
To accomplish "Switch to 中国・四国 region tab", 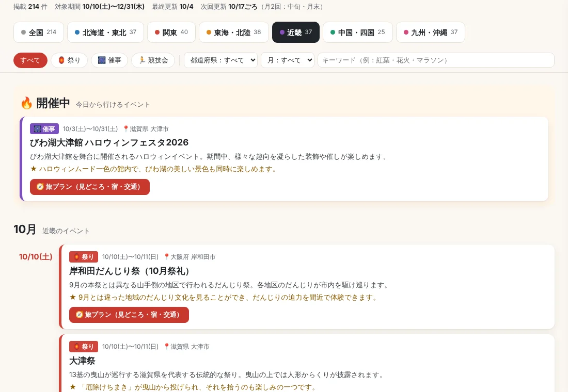I will (357, 32).
